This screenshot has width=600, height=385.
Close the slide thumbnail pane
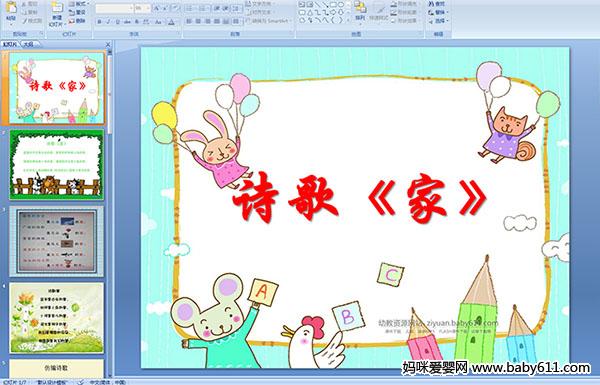pos(108,44)
